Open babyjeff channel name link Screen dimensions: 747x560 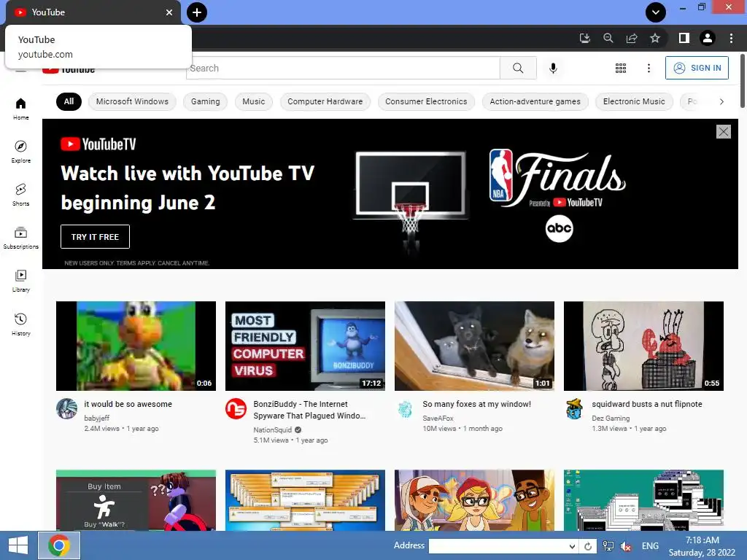coord(97,418)
